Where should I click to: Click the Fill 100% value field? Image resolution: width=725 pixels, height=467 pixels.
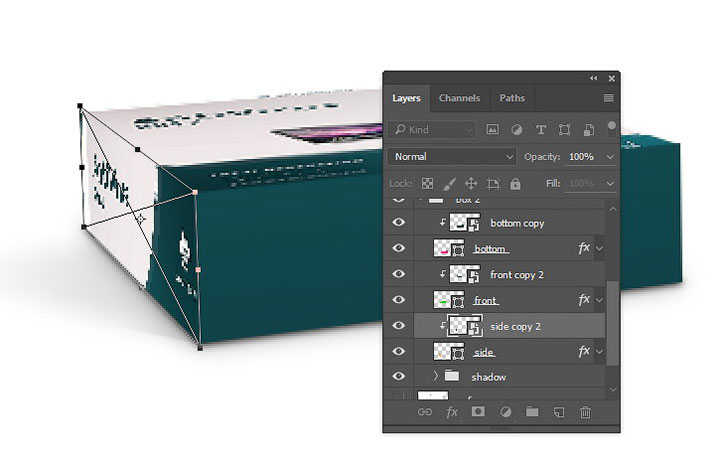(584, 184)
